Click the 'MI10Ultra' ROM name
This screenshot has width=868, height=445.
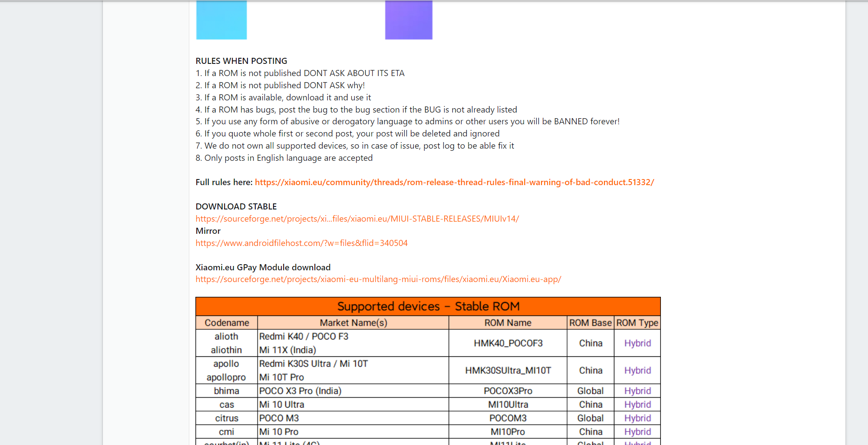(508, 405)
